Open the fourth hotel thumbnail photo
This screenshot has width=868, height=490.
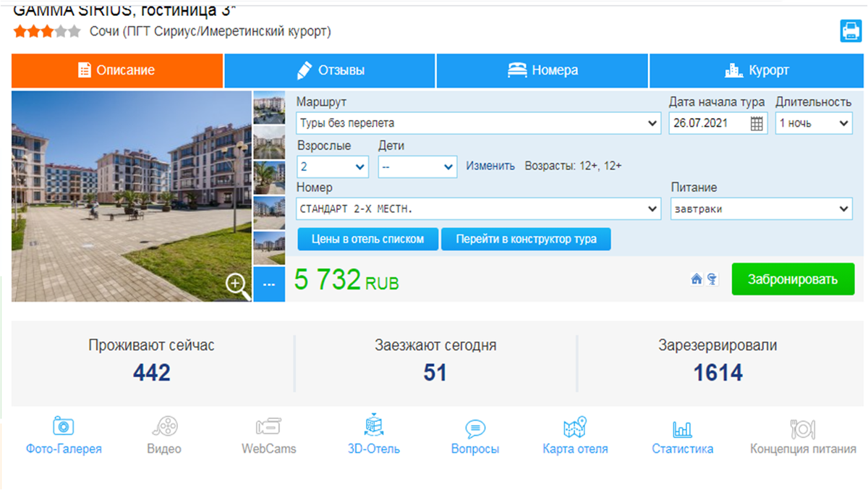coord(269,213)
